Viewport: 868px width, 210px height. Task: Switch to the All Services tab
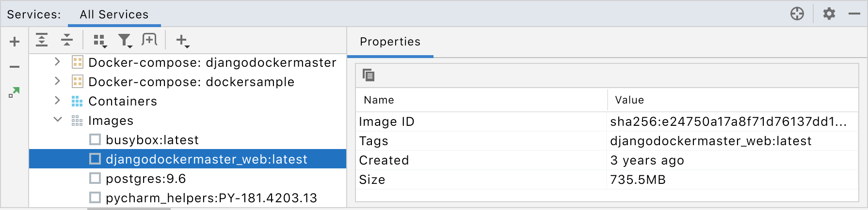114,15
